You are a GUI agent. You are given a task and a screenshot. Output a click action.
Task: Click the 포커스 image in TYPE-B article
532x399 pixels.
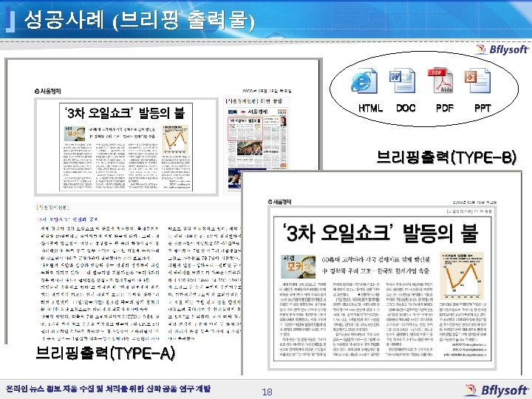pos(298,266)
